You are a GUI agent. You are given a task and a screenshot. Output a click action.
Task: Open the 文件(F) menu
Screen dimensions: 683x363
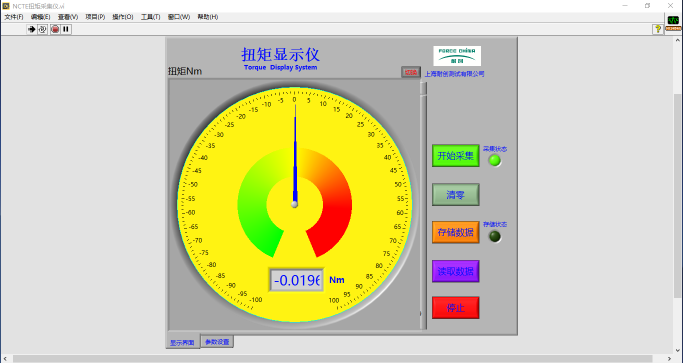pyautogui.click(x=14, y=17)
